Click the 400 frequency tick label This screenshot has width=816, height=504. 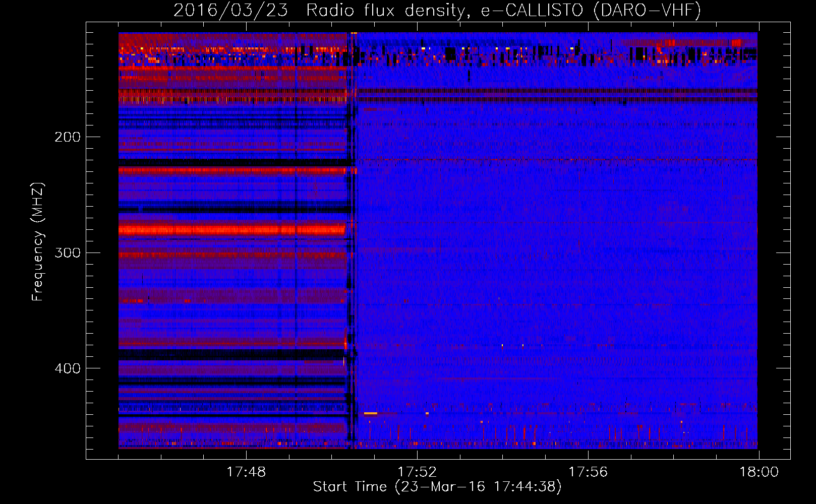tap(68, 369)
